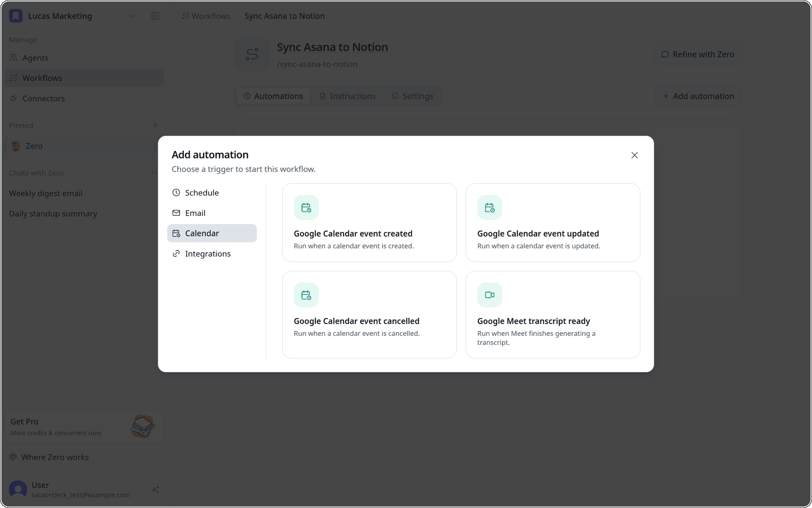Click the Lucas Marketing workspace logo
812x508 pixels.
[x=16, y=16]
